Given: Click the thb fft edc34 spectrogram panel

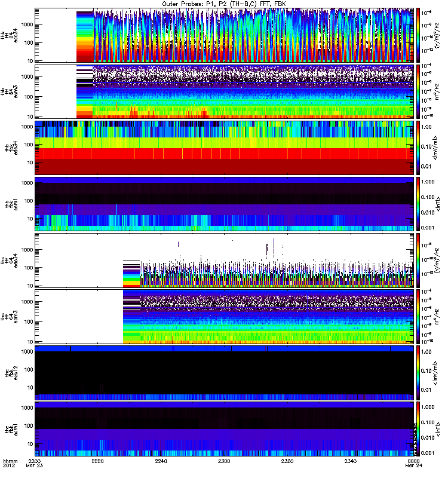Looking at the screenshot, I should (224, 35).
